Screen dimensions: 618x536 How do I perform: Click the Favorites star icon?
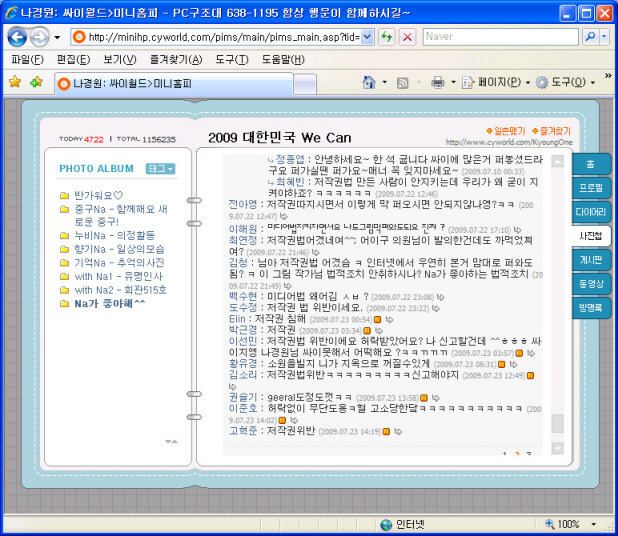click(14, 82)
